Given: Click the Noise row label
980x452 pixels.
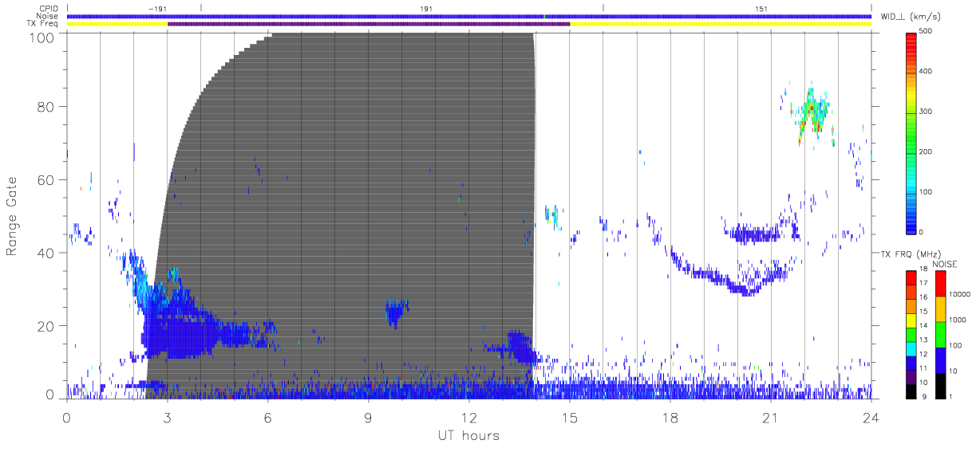Looking at the screenshot, I should pyautogui.click(x=49, y=16).
